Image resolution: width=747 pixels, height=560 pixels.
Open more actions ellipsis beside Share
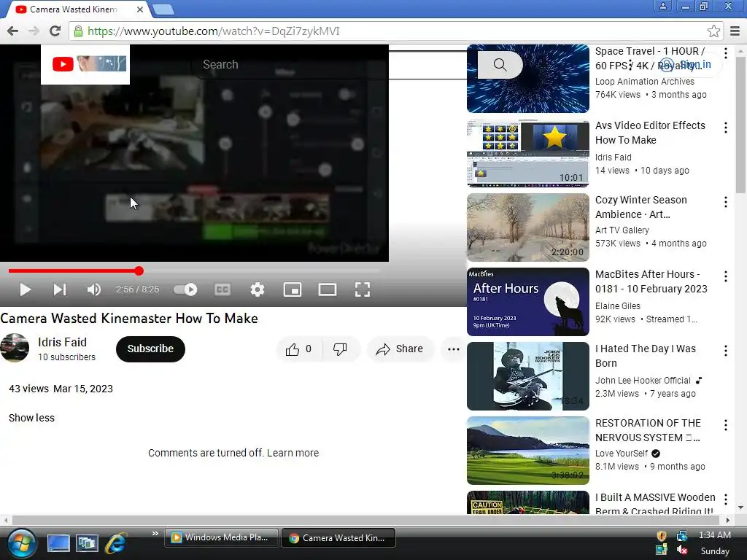454,349
